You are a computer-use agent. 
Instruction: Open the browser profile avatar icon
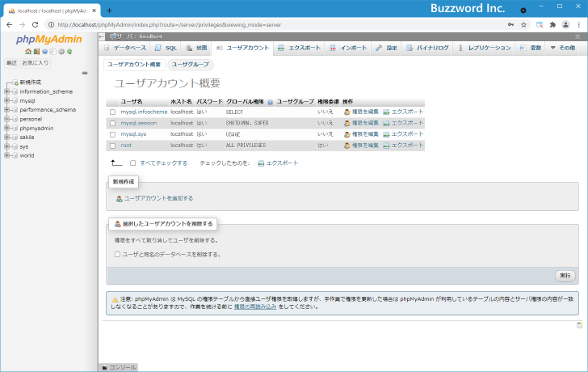pyautogui.click(x=565, y=25)
